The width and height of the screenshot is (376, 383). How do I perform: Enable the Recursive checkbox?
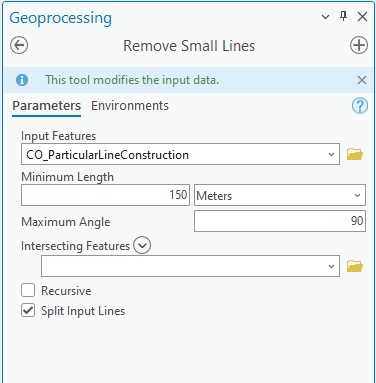[x=28, y=290]
